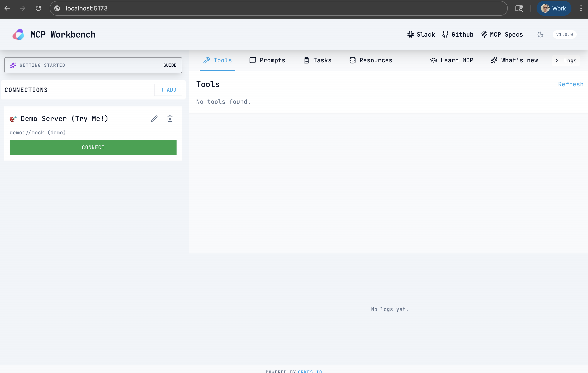Toggle the Logs panel button
588x373 pixels.
[566, 61]
